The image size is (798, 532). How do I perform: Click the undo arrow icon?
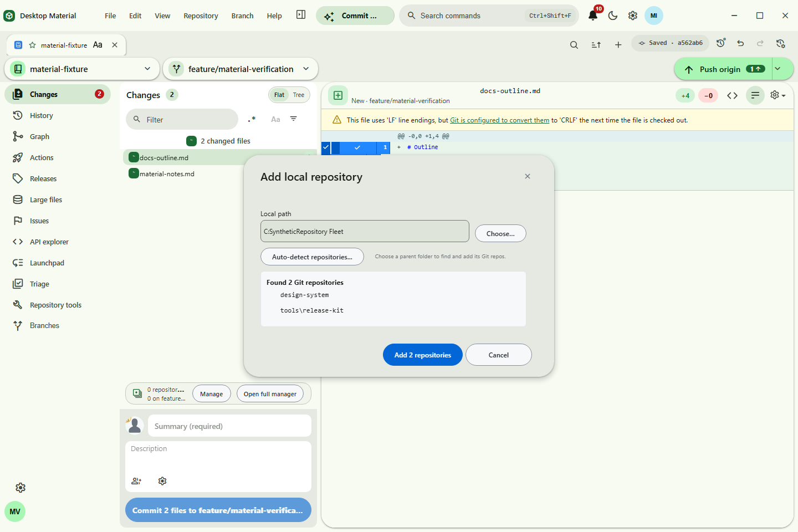click(x=740, y=43)
